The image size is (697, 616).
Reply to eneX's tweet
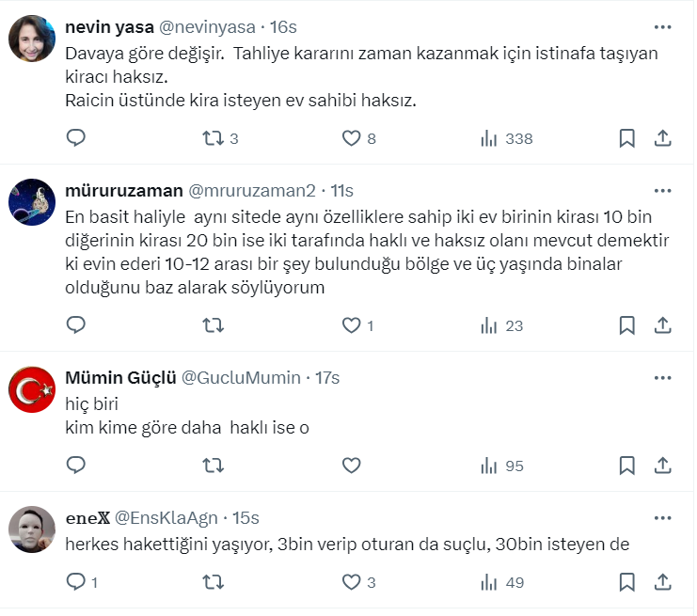tap(76, 583)
